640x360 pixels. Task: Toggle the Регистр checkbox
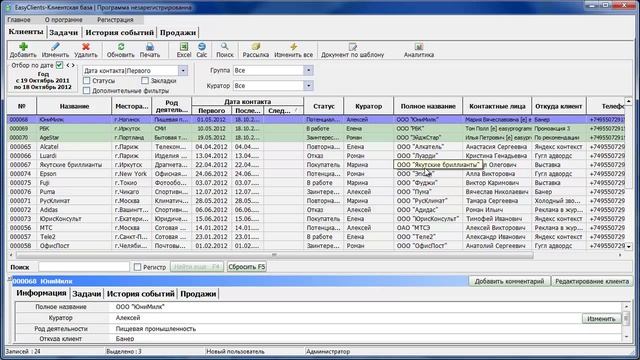pyautogui.click(x=138, y=267)
